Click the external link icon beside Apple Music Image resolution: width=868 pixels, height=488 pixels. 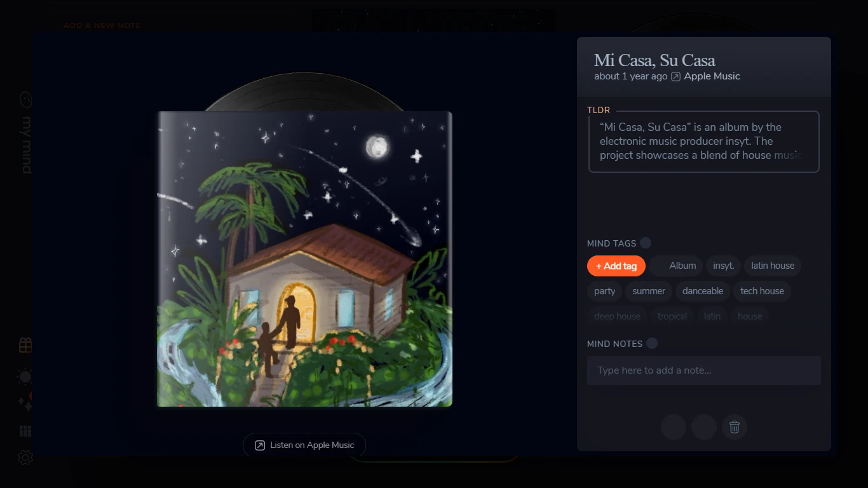676,76
